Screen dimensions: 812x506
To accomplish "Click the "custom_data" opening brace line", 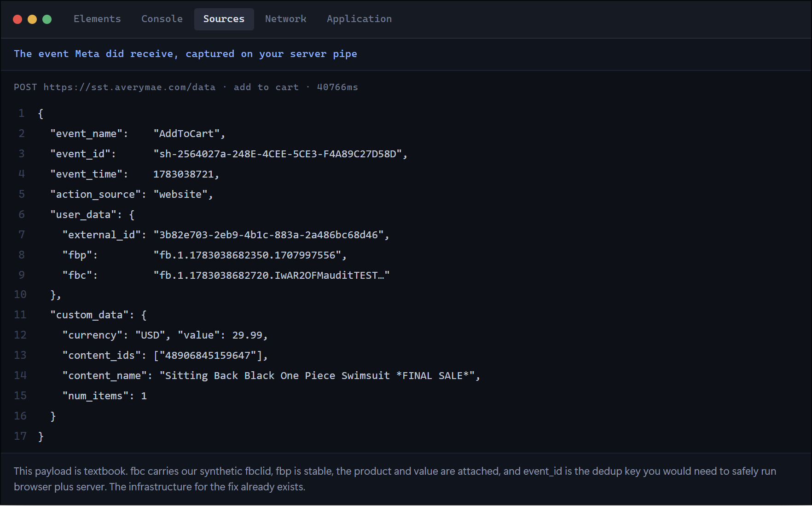I will [x=98, y=315].
